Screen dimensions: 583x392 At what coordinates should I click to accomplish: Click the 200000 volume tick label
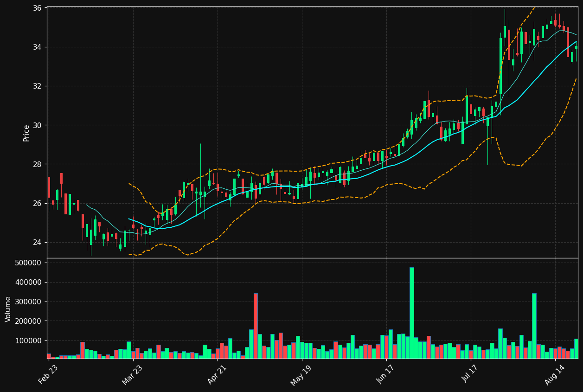click(29, 321)
